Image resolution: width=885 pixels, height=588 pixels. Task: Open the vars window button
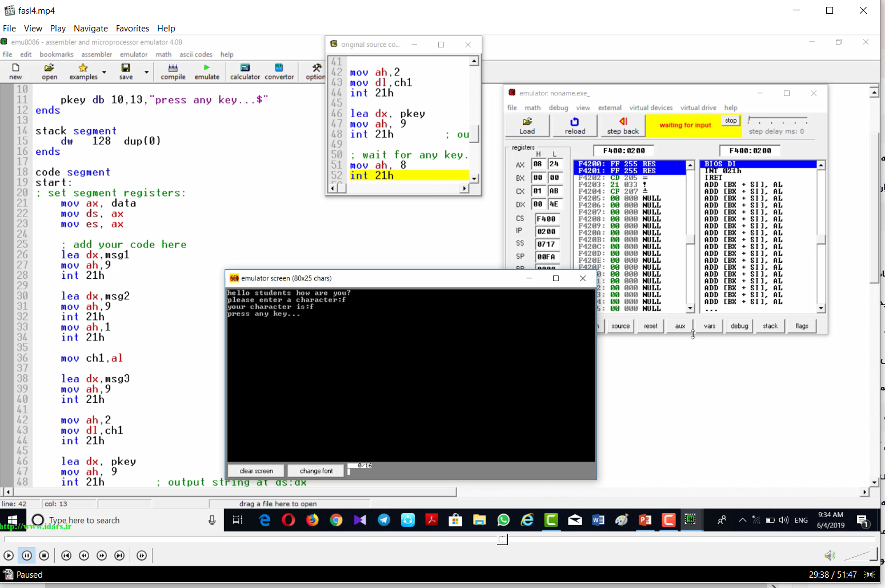click(710, 326)
